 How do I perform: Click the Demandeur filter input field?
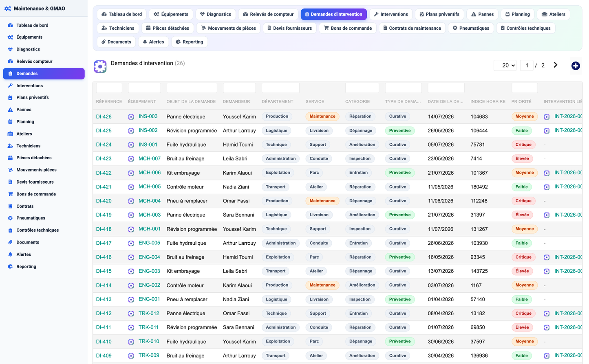pyautogui.click(x=239, y=88)
